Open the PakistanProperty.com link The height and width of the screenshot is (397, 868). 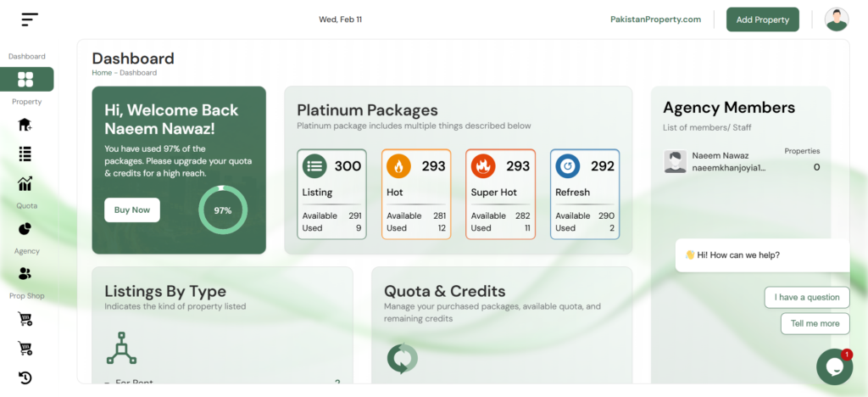pos(655,20)
